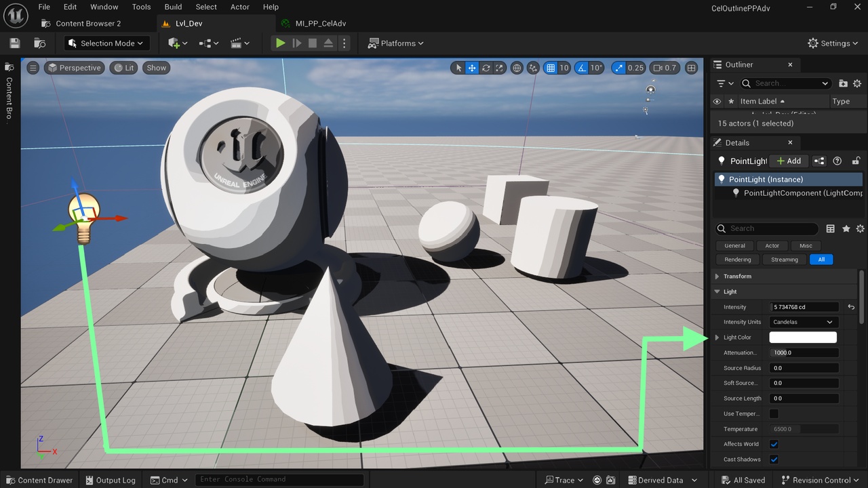Open the File menu

tap(44, 7)
